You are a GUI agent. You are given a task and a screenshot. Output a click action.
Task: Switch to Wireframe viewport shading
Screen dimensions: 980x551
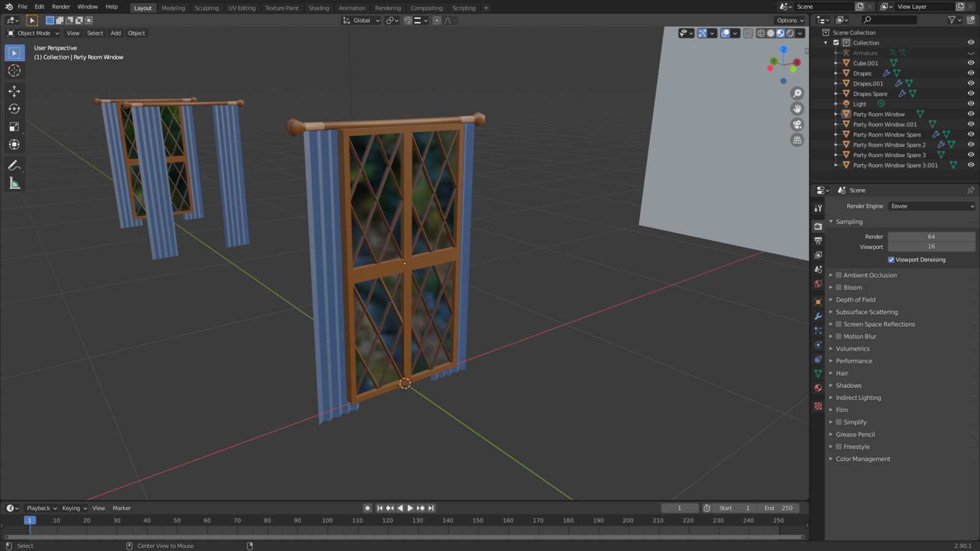pos(761,33)
